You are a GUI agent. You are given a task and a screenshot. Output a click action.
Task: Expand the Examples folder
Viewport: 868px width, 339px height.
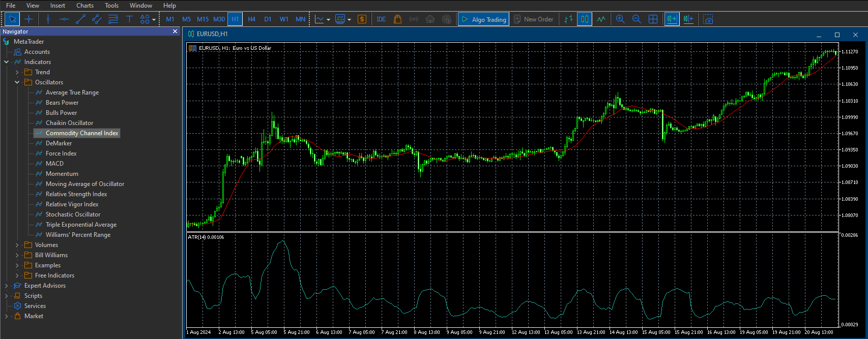point(17,265)
